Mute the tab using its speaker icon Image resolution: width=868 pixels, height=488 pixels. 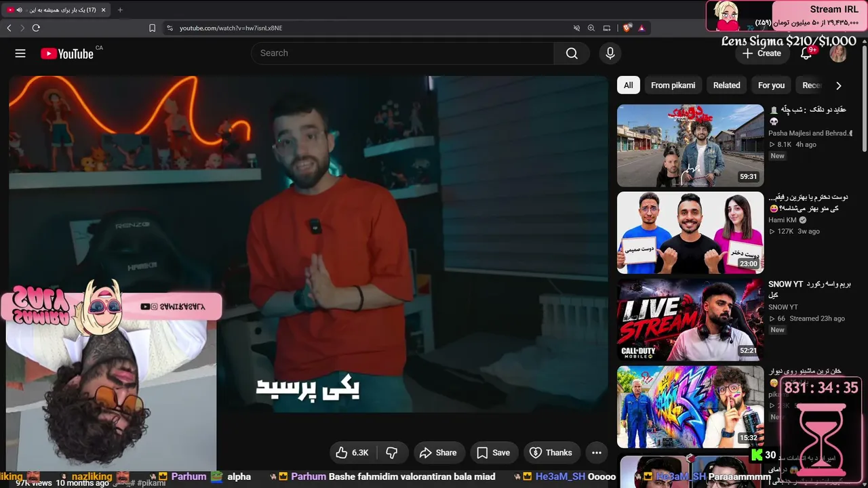19,9
